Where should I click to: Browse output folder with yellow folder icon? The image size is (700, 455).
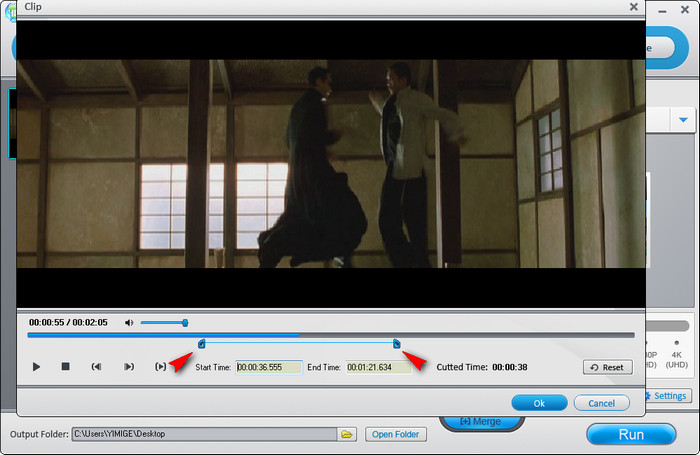(346, 434)
